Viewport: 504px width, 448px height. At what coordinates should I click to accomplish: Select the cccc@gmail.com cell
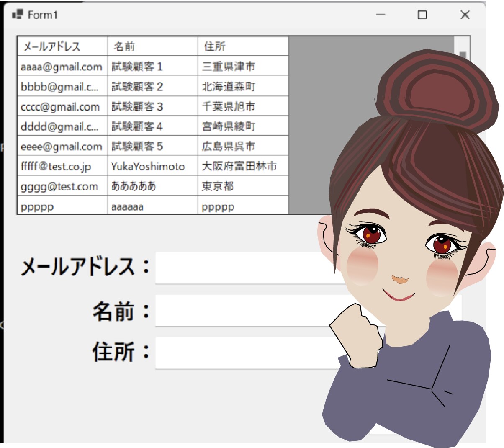click(62, 106)
